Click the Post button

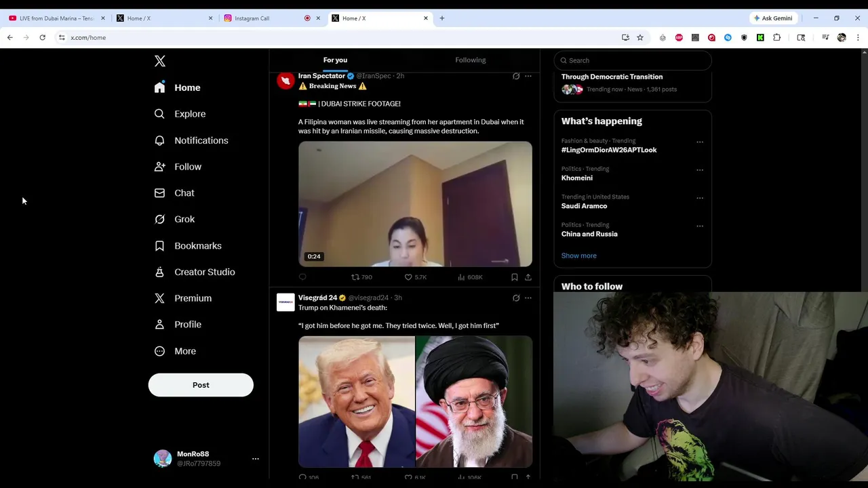tap(201, 385)
